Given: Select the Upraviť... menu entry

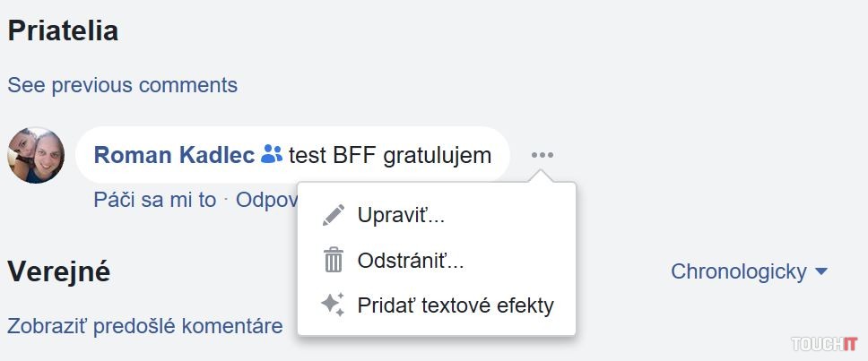Looking at the screenshot, I should tap(401, 215).
